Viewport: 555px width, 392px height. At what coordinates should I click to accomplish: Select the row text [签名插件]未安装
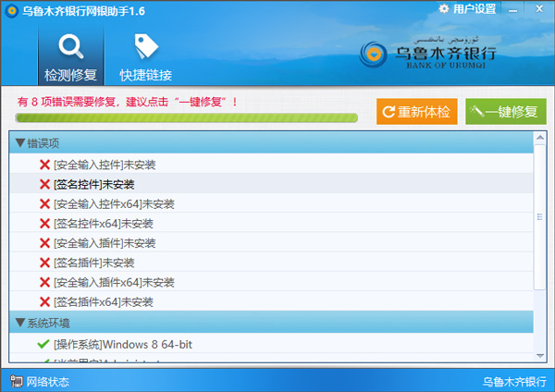[93, 263]
